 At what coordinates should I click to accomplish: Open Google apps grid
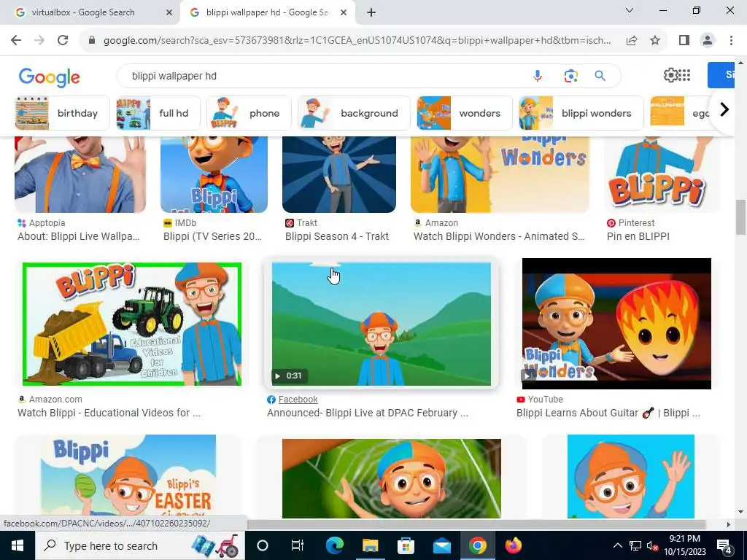pyautogui.click(x=684, y=75)
